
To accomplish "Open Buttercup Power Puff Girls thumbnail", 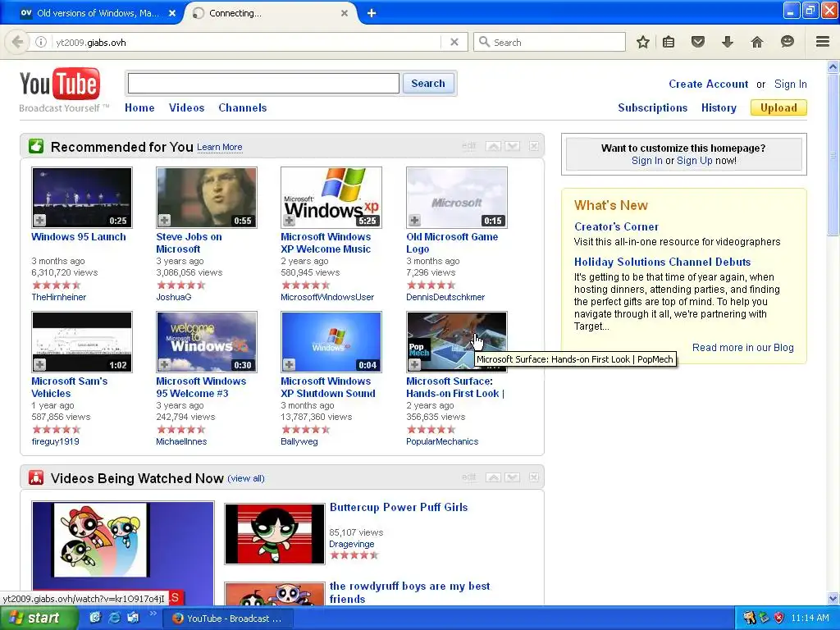I will point(274,533).
